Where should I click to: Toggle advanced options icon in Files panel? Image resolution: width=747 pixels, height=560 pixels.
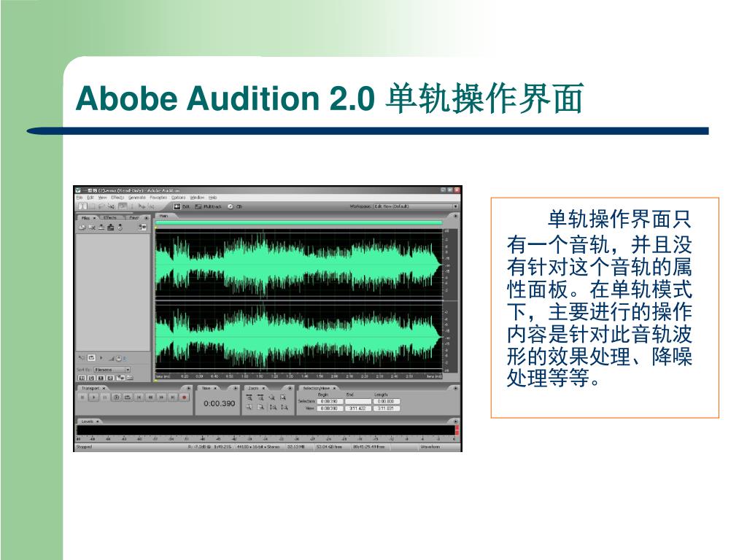click(142, 227)
